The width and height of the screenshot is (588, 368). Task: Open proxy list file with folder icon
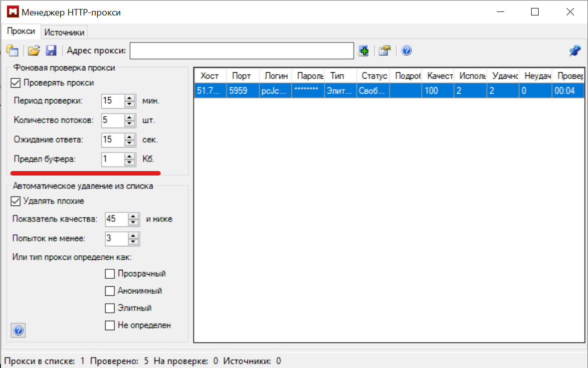pyautogui.click(x=33, y=50)
